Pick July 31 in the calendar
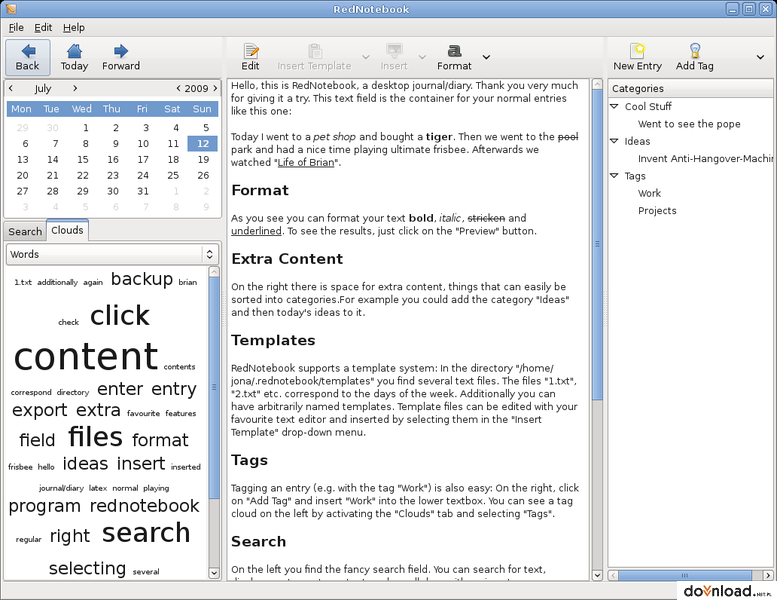The width and height of the screenshot is (777, 600). click(x=143, y=191)
